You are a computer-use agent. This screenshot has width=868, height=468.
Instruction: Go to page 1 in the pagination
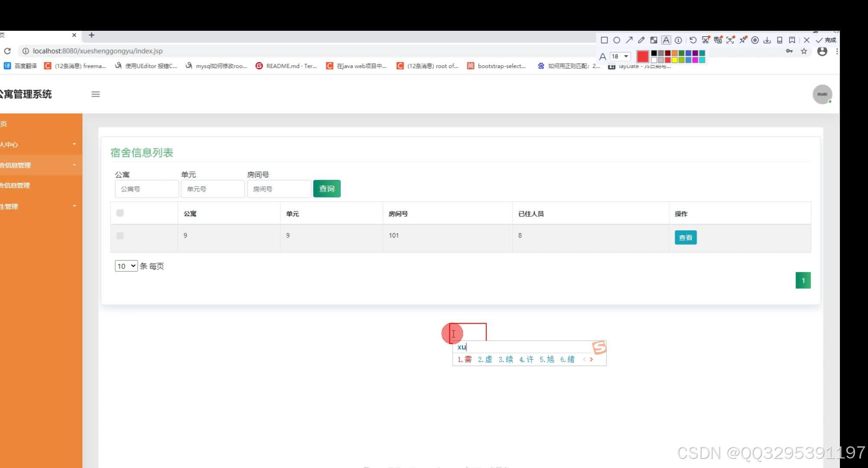(x=803, y=280)
